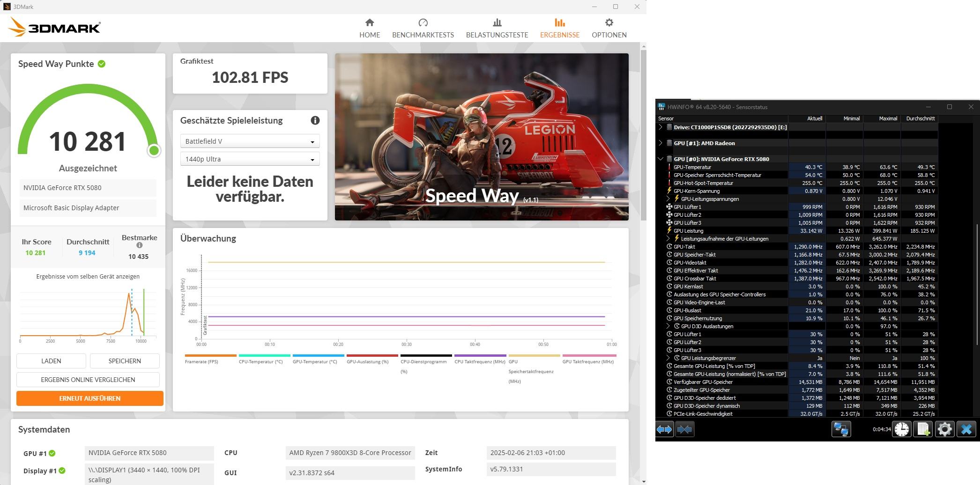Expand GPU-Leitungsspannungen sub-items
The image size is (980, 485).
pyautogui.click(x=668, y=199)
